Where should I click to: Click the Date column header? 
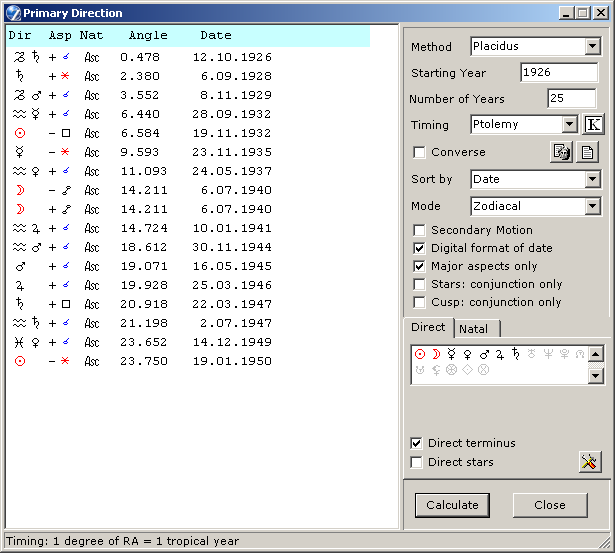coord(216,35)
